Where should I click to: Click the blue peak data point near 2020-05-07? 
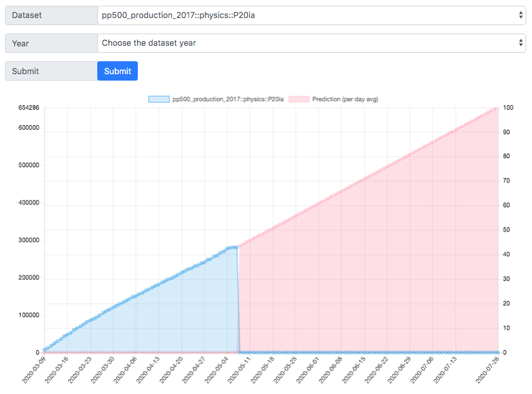click(237, 248)
